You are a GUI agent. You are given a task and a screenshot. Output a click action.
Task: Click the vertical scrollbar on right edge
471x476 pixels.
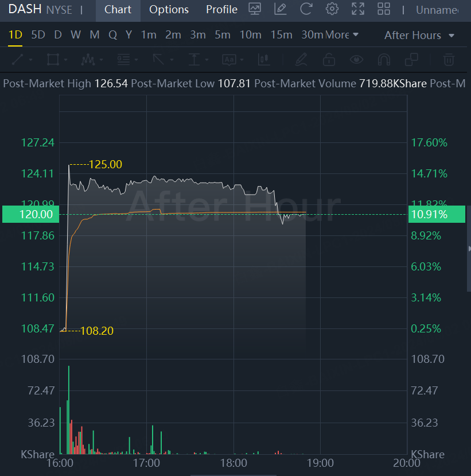pos(469,249)
